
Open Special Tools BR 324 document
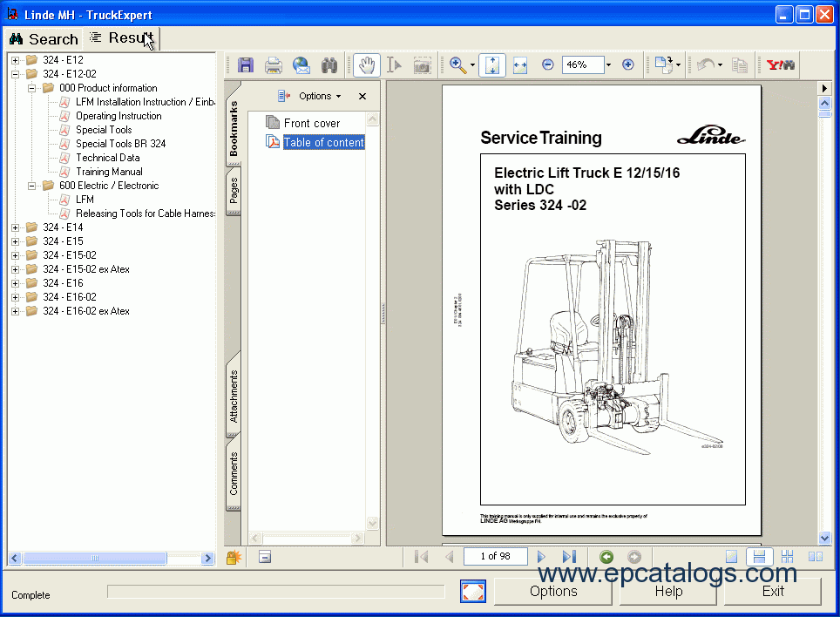tap(120, 144)
